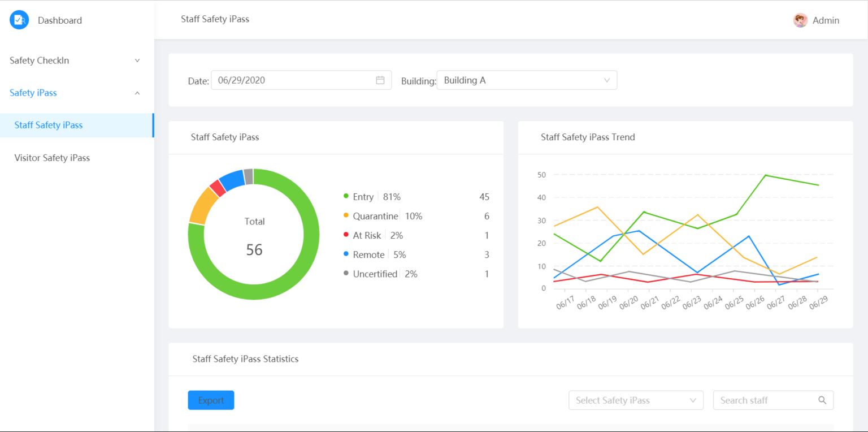Image resolution: width=868 pixels, height=432 pixels.
Task: Click the red At Risk legend dot
Action: (x=346, y=235)
